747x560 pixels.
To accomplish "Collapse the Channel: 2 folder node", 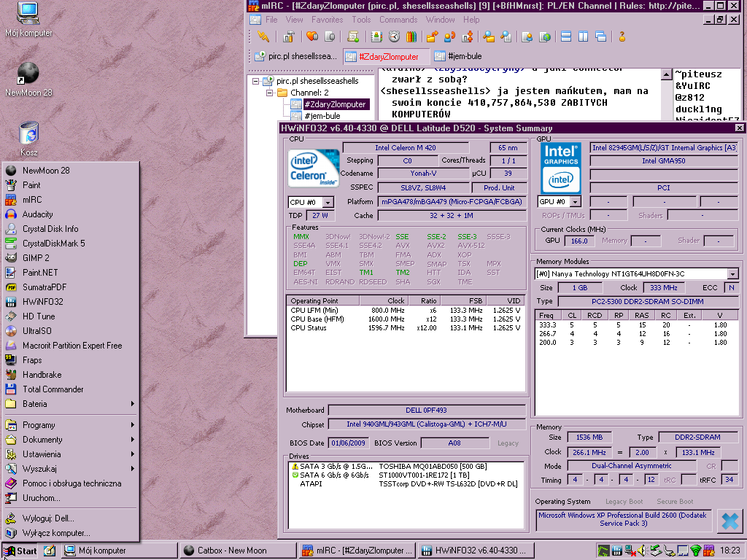I will click(x=270, y=93).
